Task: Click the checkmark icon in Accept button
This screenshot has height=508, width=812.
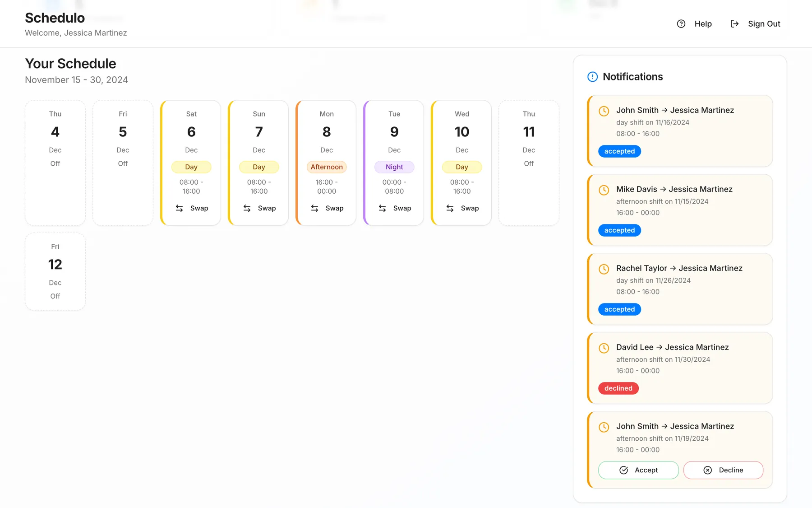Action: (x=623, y=470)
